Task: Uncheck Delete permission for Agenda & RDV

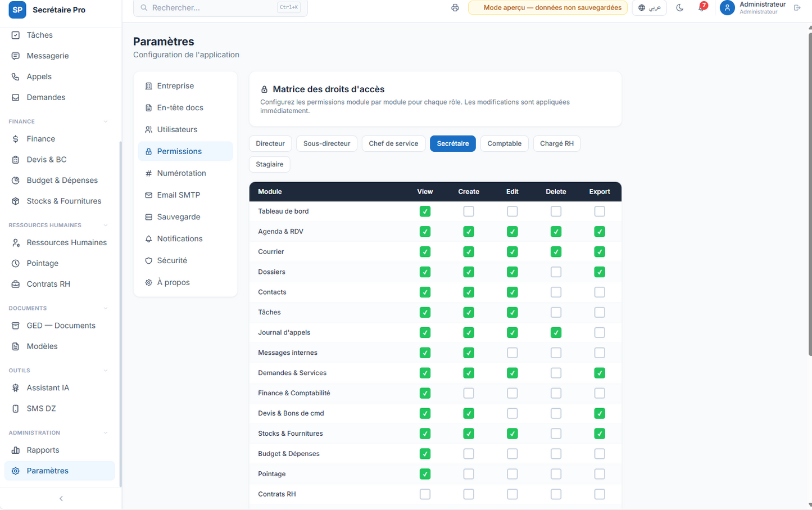Action: [x=556, y=232]
